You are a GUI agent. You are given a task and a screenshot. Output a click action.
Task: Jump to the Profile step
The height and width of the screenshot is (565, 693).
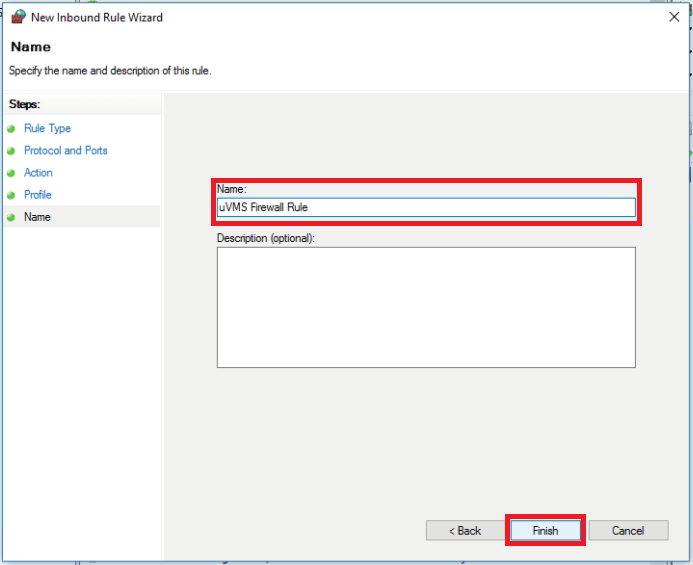38,195
